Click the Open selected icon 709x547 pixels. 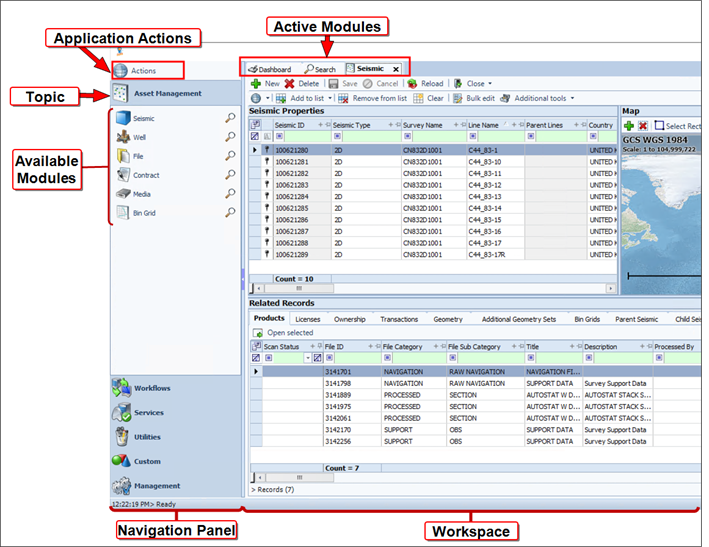pos(258,333)
